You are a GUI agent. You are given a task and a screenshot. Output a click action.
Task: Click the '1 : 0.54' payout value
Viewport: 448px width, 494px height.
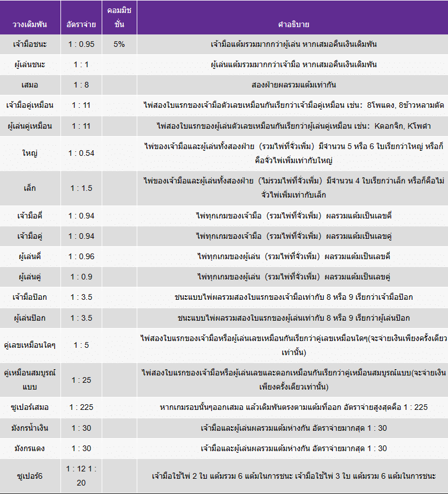[x=81, y=153]
